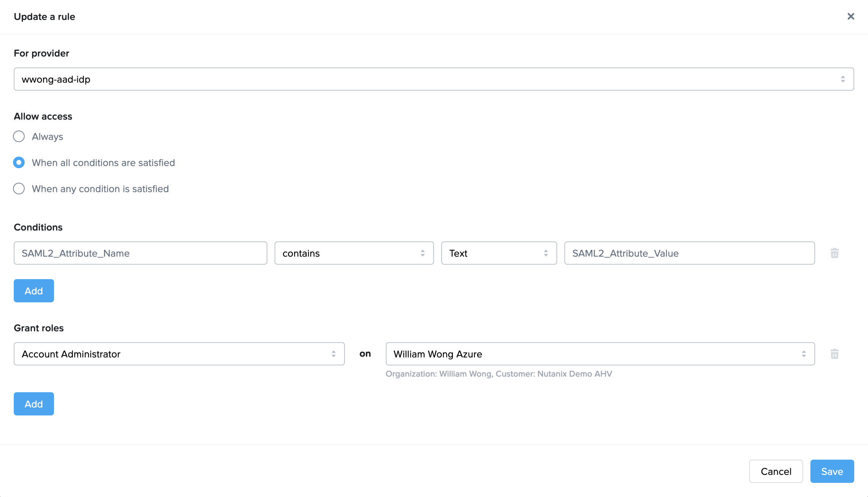Click the stepper arrows of contains selector

click(422, 253)
